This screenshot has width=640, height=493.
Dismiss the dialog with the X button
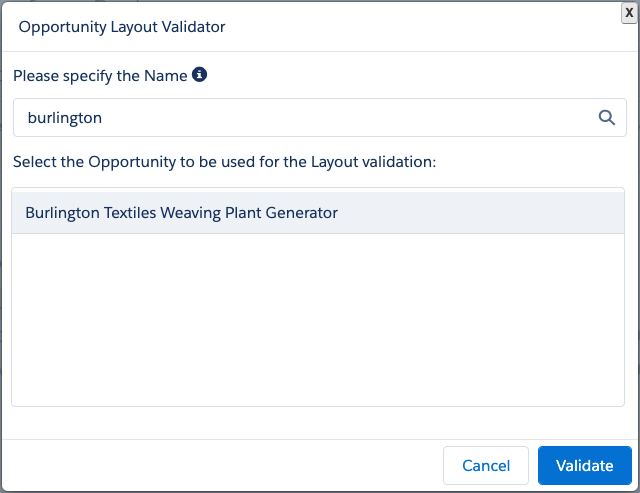[628, 11]
